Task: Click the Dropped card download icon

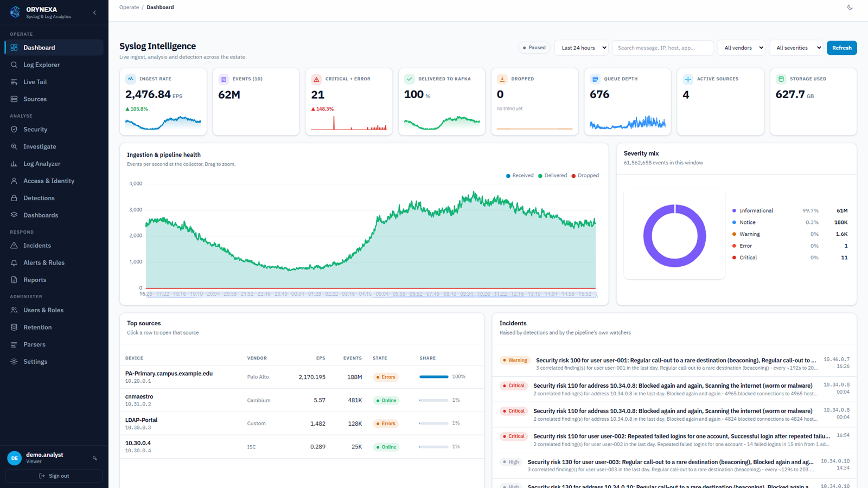Action: pyautogui.click(x=502, y=79)
